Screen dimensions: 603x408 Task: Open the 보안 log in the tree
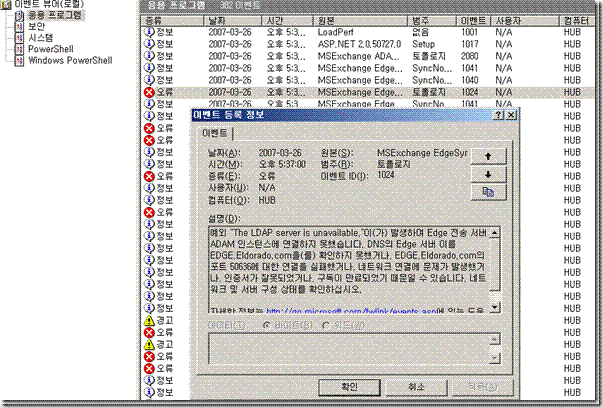[37, 27]
